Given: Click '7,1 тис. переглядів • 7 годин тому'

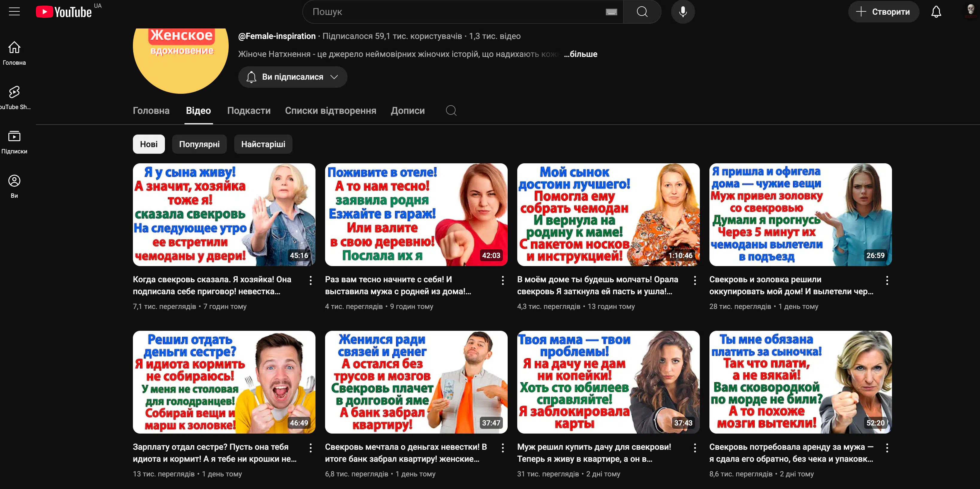Looking at the screenshot, I should tap(189, 307).
